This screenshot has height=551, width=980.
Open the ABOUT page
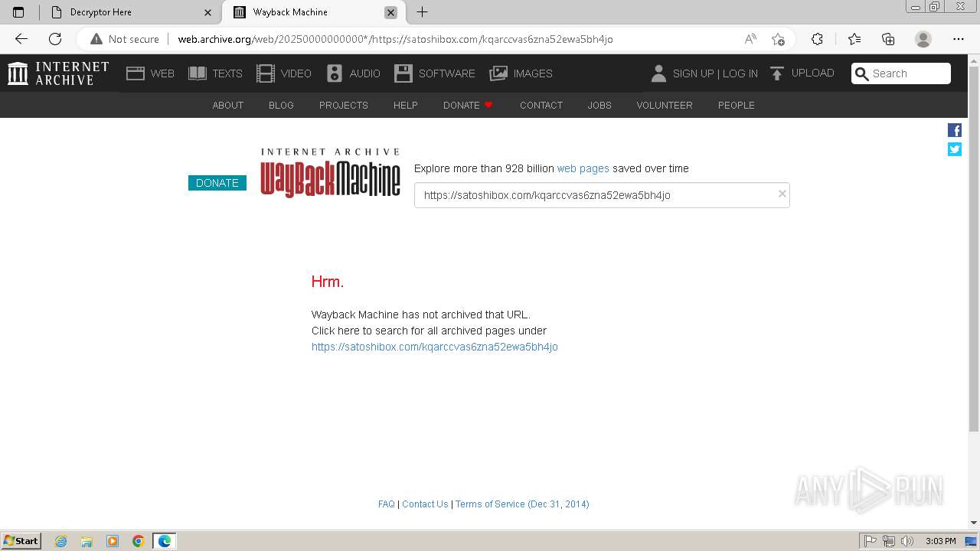pyautogui.click(x=228, y=105)
